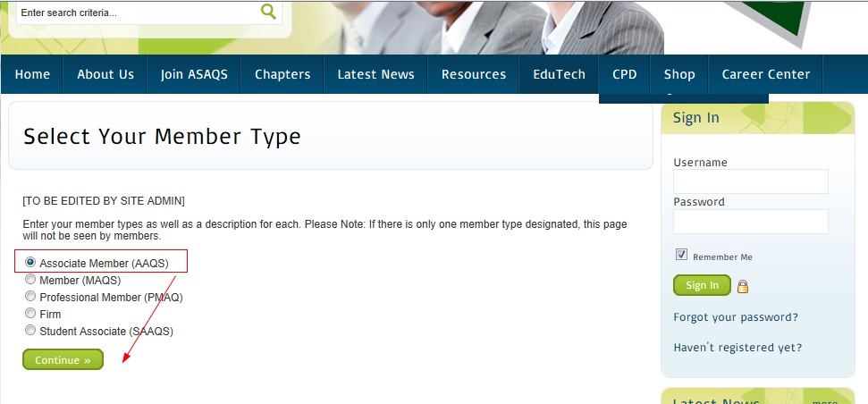The width and height of the screenshot is (868, 404).
Task: Click into the search criteria box
Action: 134,13
